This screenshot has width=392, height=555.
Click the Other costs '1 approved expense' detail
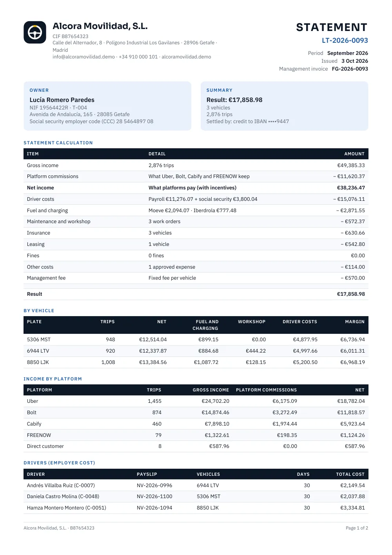pos(172,267)
